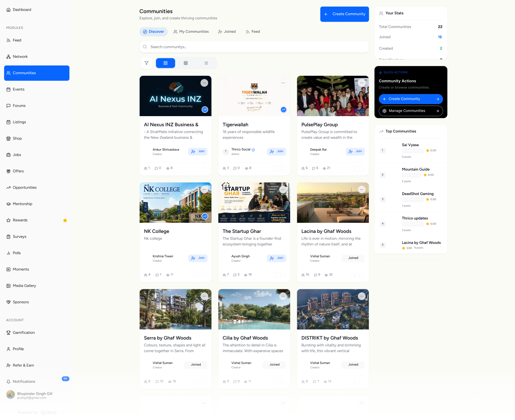Open options menu on The Startup Ghar card
Viewport: 515px width, 420px height.
coord(283,190)
